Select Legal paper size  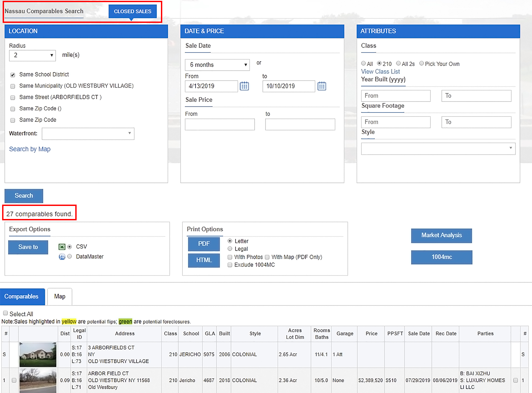coord(230,249)
